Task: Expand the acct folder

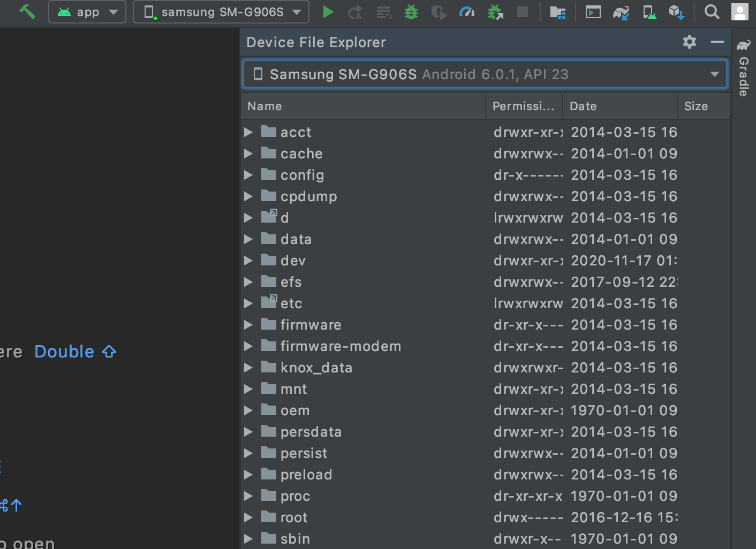Action: click(x=248, y=132)
